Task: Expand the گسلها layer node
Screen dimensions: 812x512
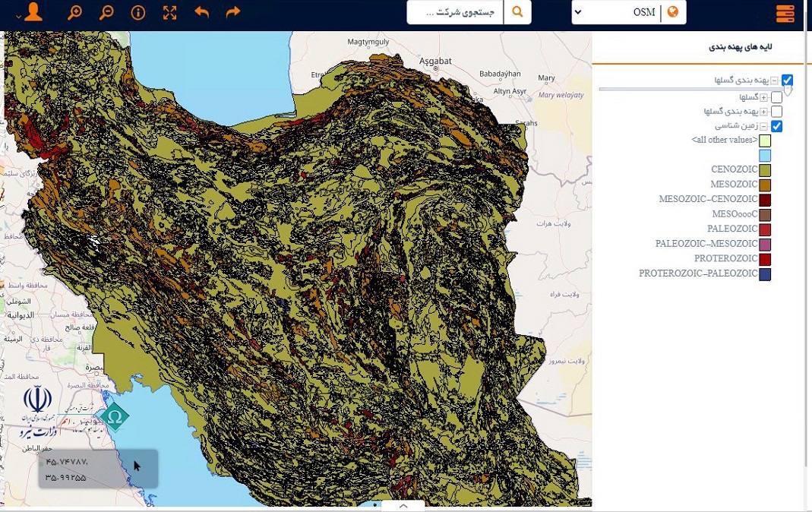Action: coord(764,97)
